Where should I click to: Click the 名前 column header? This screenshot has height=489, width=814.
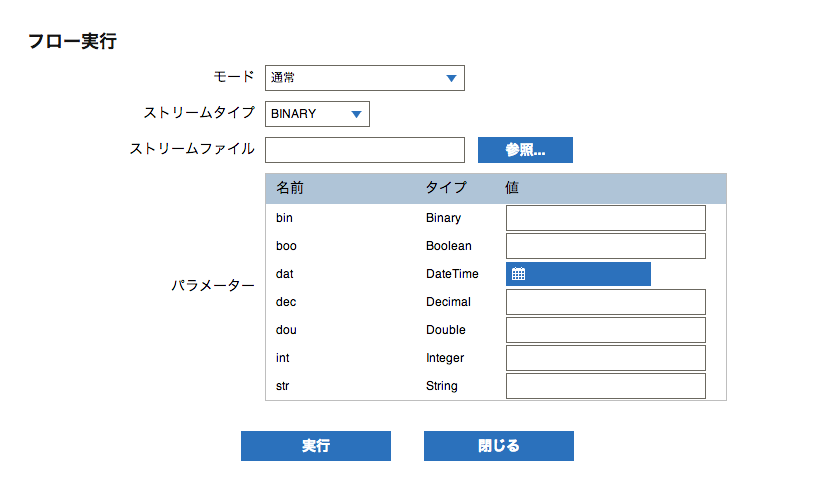coord(290,188)
